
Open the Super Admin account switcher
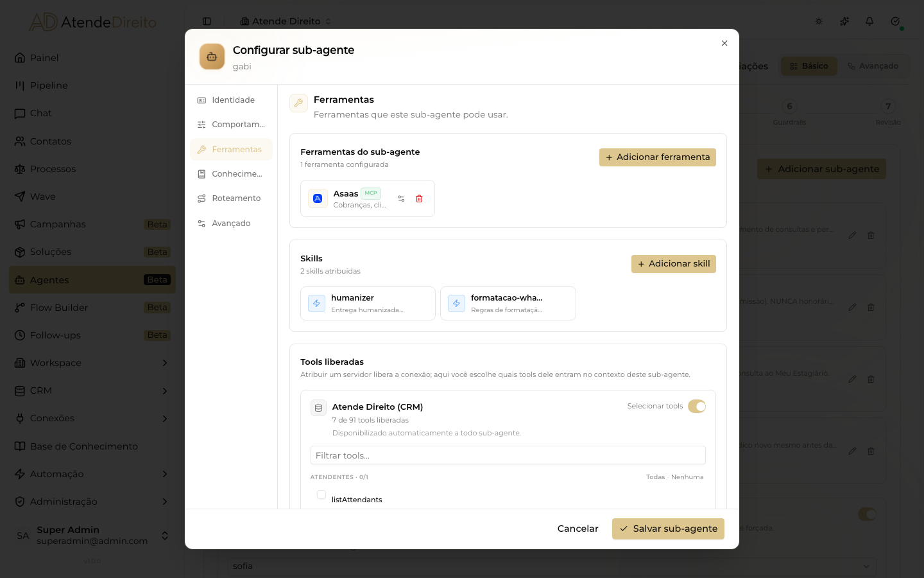coord(92,535)
